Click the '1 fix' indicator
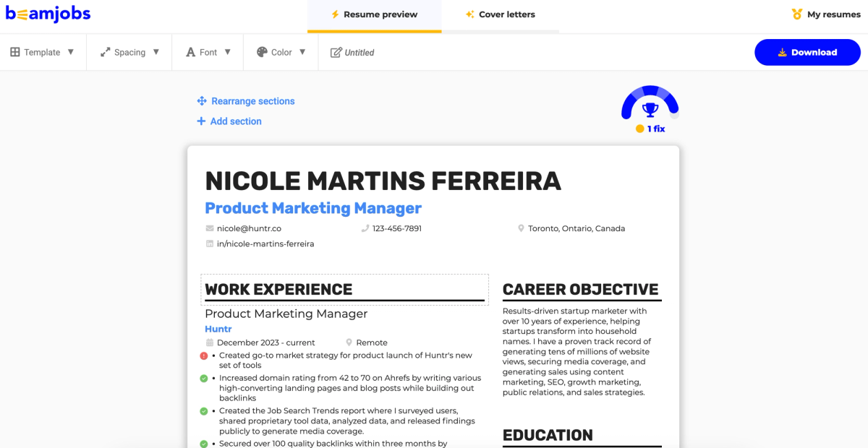 (x=650, y=129)
